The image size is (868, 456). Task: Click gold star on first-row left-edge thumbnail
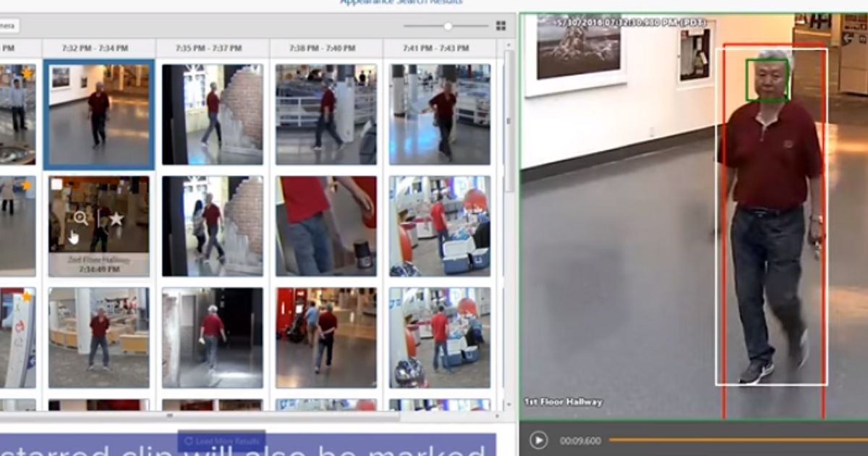pyautogui.click(x=27, y=74)
